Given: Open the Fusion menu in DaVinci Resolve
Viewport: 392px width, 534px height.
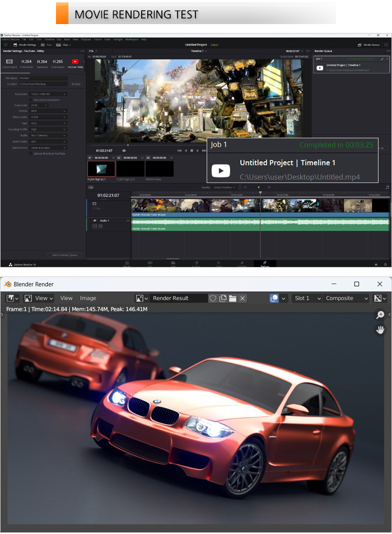Looking at the screenshot, I should click(x=97, y=40).
